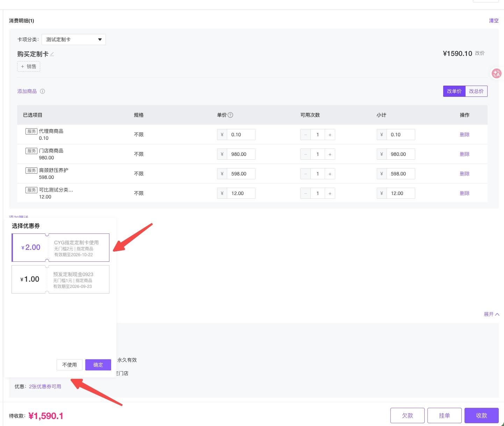Decrease 可用次数 for 可比测试分类 with minus
This screenshot has height=426, width=504.
tap(305, 193)
